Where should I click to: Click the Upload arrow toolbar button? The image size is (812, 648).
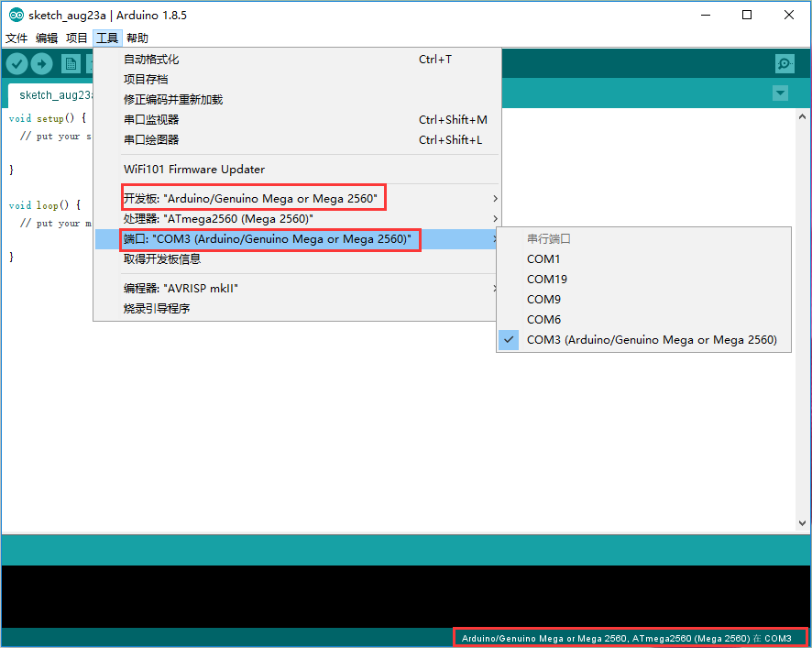[x=41, y=64]
